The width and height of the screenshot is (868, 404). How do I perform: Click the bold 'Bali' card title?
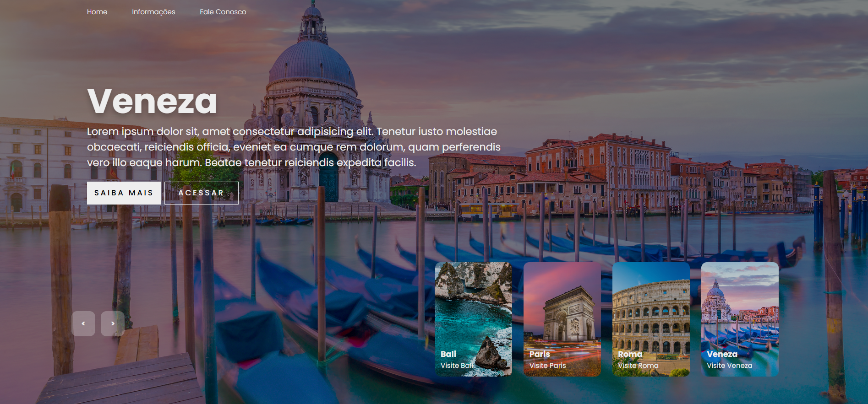(448, 354)
